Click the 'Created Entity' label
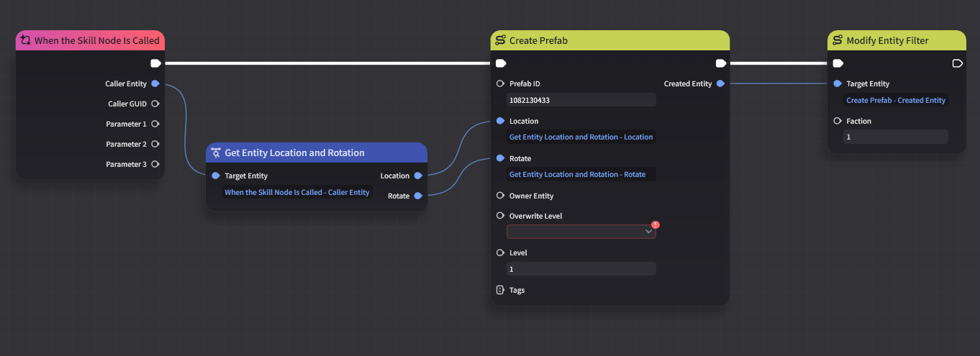 [688, 83]
